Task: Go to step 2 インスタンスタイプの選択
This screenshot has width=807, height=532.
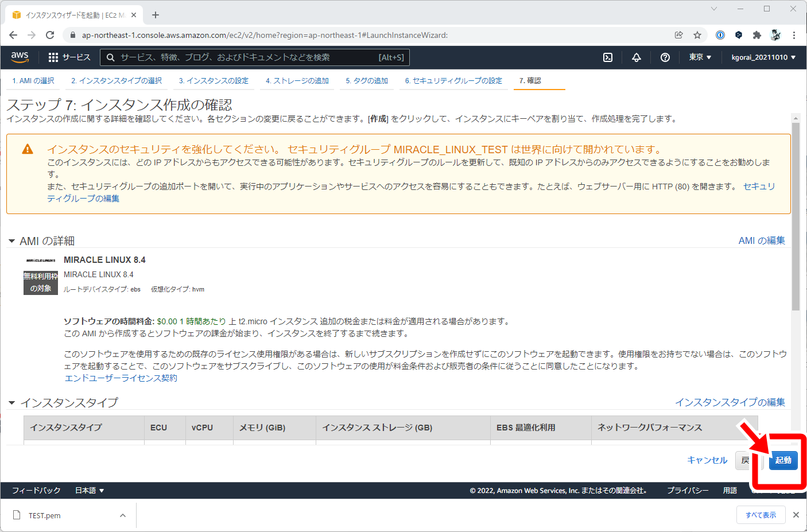Action: (117, 81)
